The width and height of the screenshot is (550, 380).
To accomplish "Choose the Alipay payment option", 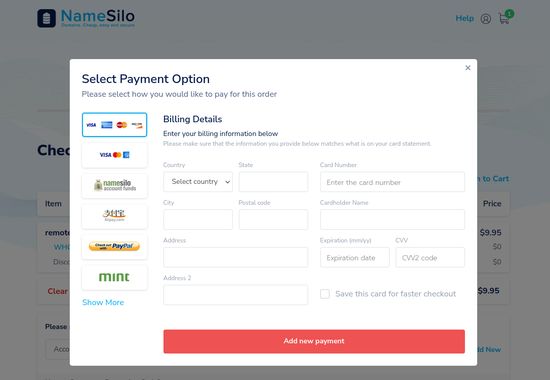I will tap(114, 216).
